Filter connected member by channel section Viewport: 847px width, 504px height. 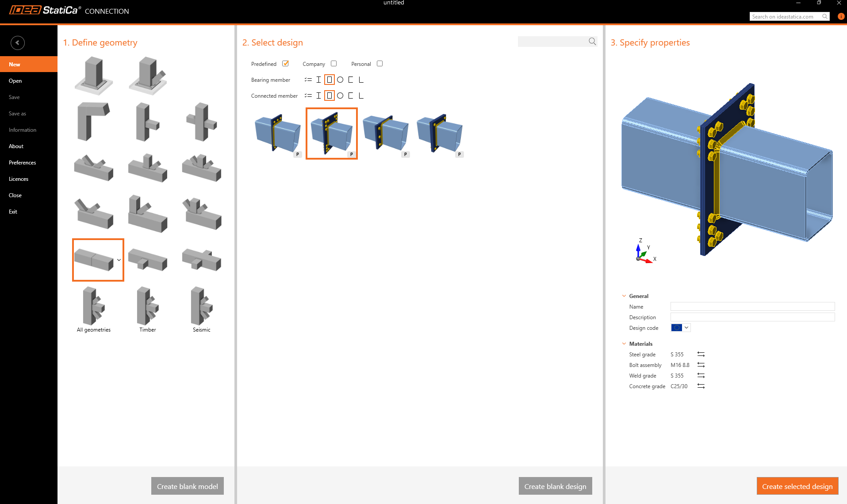pyautogui.click(x=351, y=95)
